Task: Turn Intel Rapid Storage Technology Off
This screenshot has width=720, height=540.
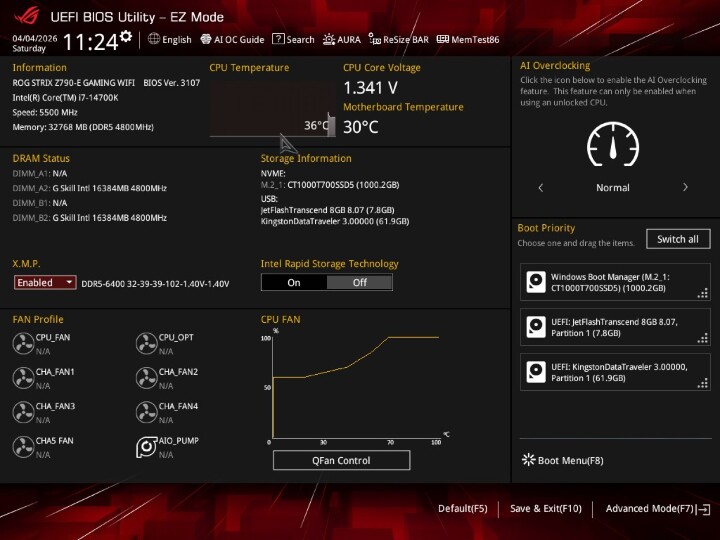Action: click(x=360, y=282)
